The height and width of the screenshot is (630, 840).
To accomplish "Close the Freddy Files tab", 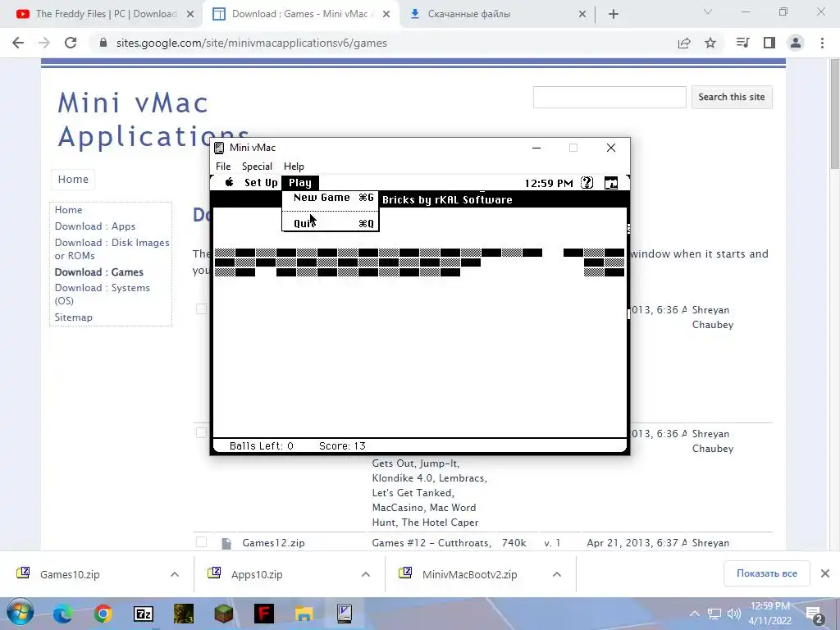I will [190, 15].
